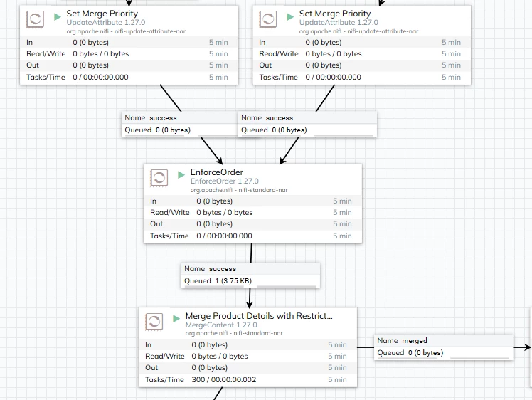The height and width of the screenshot is (400, 532).
Task: Select the success connection with 1 queued flowfile
Action: click(250, 275)
